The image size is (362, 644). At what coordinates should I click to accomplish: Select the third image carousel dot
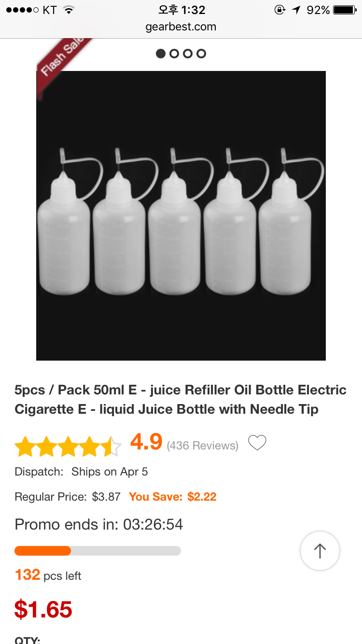[188, 54]
